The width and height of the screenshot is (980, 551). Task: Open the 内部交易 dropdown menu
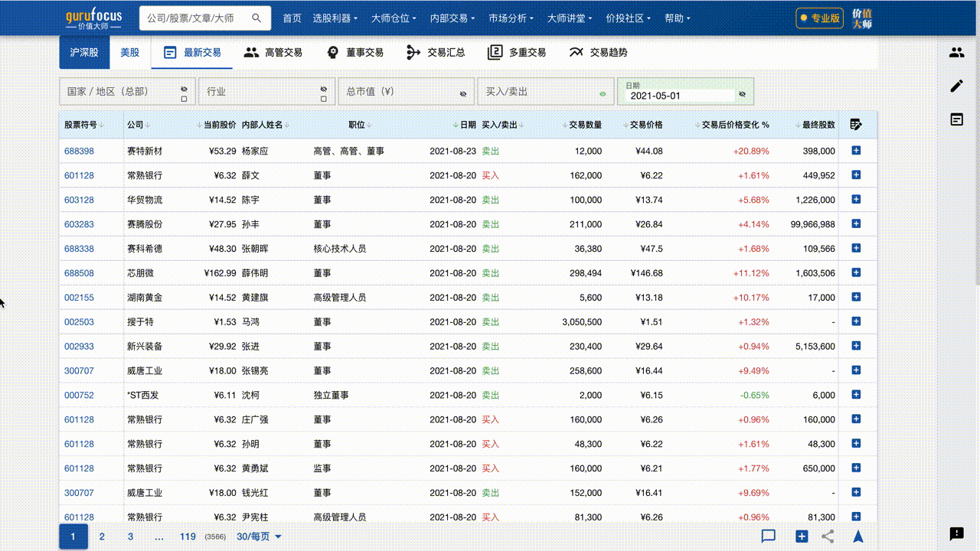pyautogui.click(x=452, y=18)
